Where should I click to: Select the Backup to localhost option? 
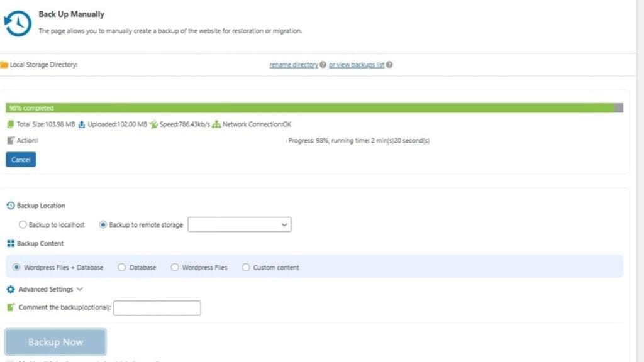pyautogui.click(x=23, y=224)
